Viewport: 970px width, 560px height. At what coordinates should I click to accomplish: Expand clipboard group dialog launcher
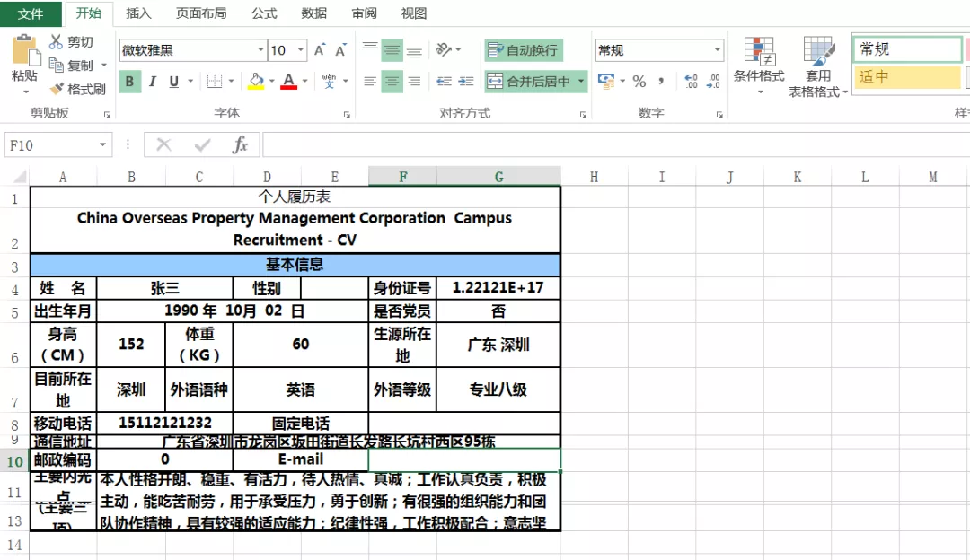[107, 114]
